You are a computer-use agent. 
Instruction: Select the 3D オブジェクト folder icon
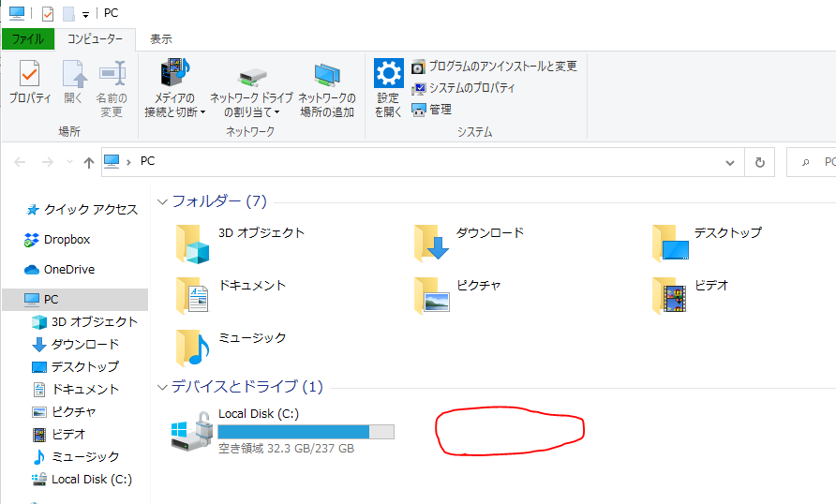pos(192,245)
